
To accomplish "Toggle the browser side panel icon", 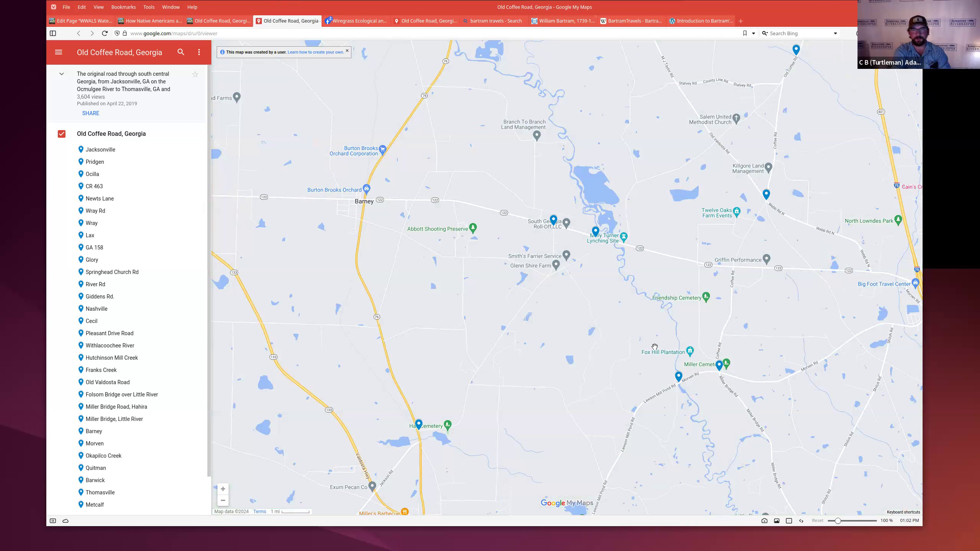I will (53, 33).
